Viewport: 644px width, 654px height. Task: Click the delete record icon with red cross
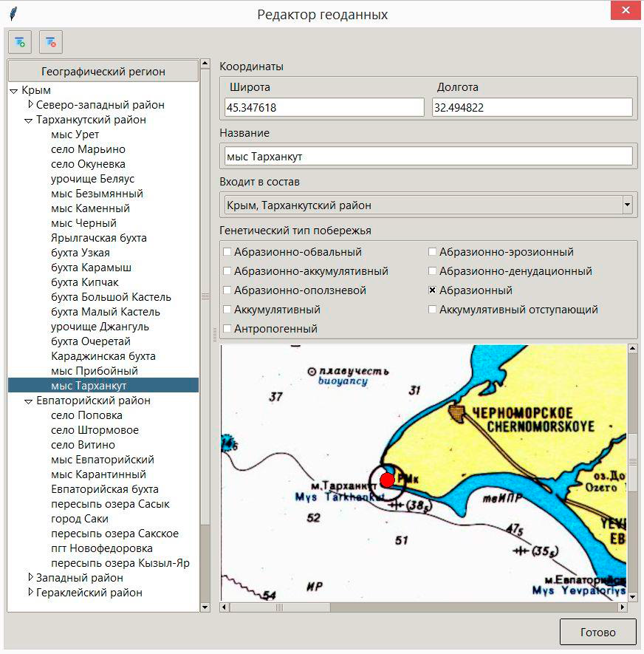tap(51, 42)
